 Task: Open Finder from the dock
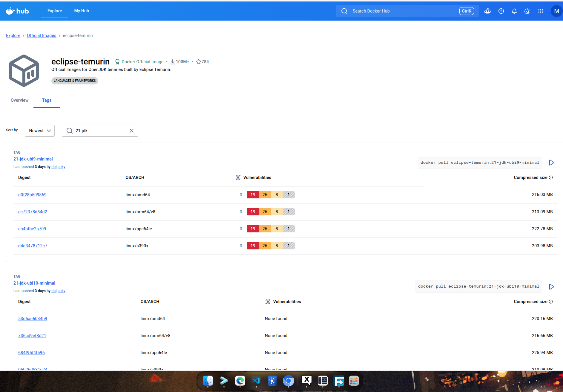(208, 381)
